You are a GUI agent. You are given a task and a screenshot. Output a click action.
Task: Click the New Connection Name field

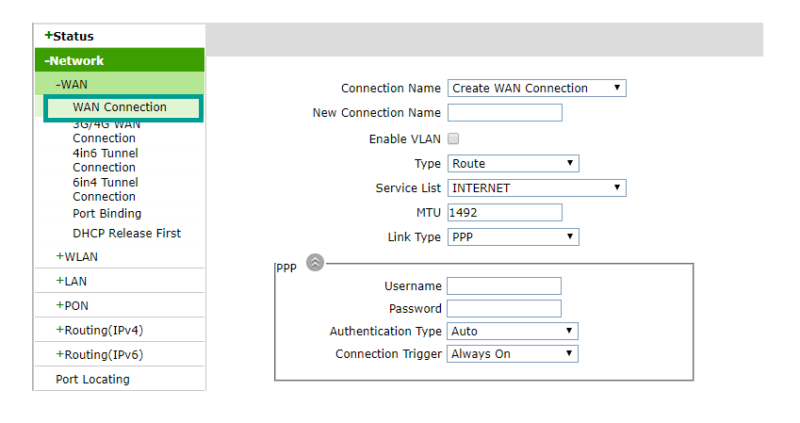click(x=505, y=113)
